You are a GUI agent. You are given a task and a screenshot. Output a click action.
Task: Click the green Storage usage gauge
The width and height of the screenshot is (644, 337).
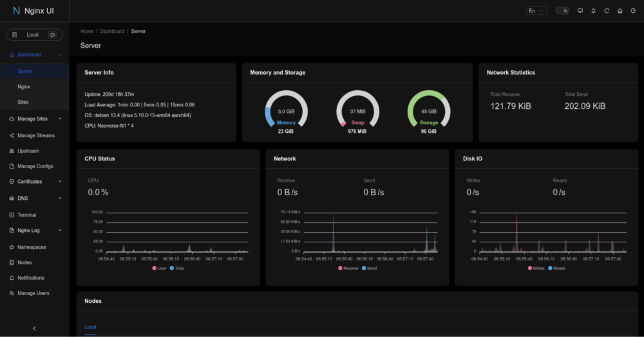click(428, 111)
